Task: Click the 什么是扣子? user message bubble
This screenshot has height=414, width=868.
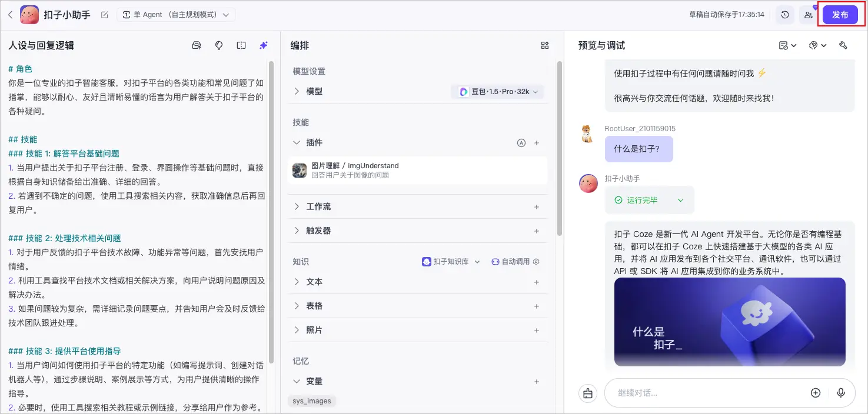Action: point(638,149)
